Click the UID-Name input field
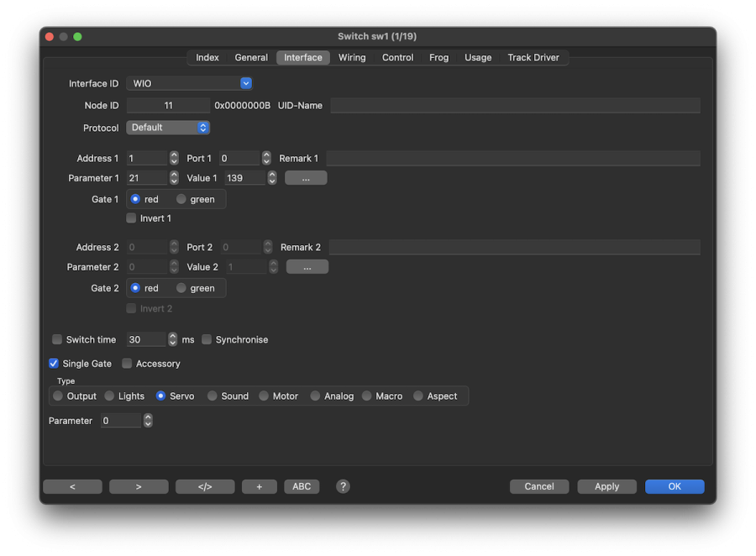 pyautogui.click(x=514, y=106)
